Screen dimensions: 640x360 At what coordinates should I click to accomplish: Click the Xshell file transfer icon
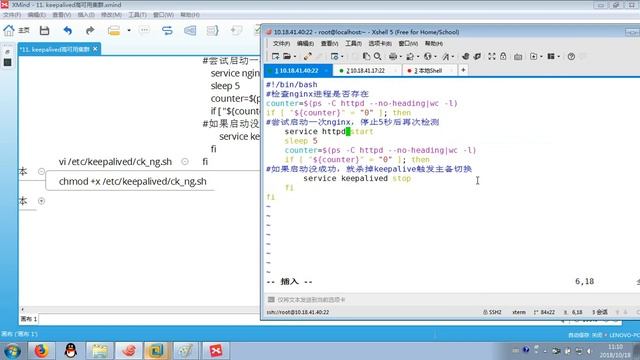click(410, 56)
